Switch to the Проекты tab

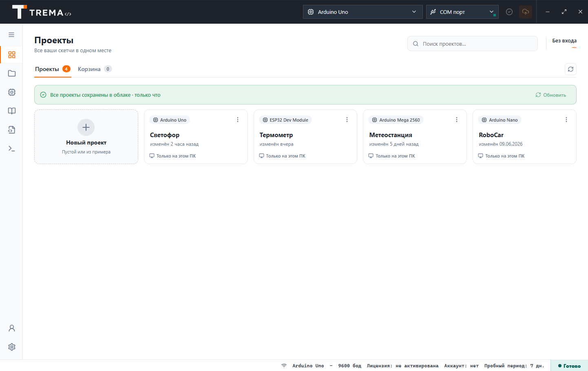click(x=53, y=69)
